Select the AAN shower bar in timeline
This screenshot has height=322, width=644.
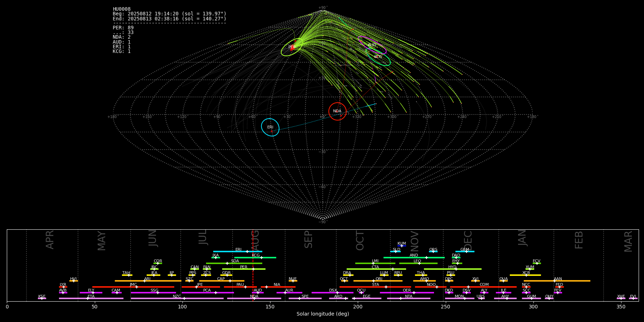click(557, 281)
